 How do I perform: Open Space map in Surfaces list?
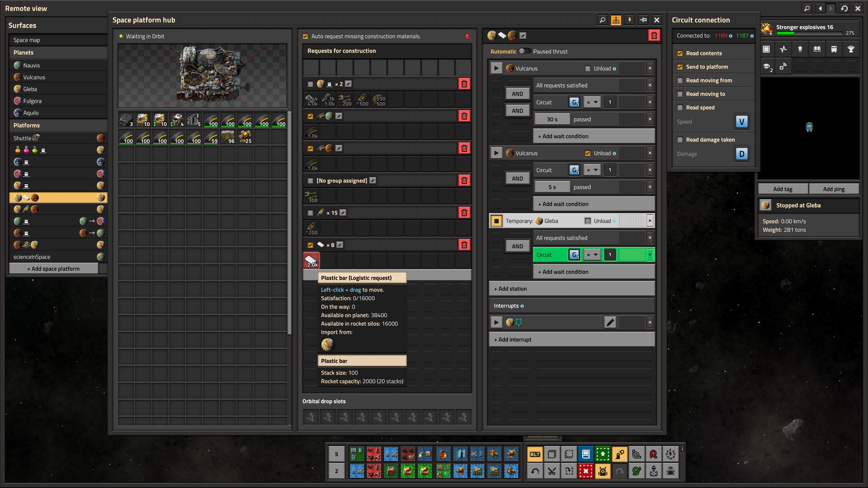pyautogui.click(x=58, y=40)
